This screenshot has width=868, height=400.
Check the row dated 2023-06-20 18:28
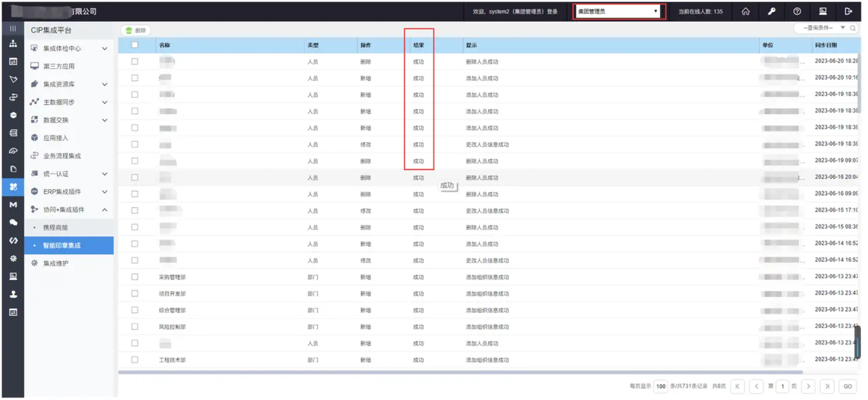135,61
